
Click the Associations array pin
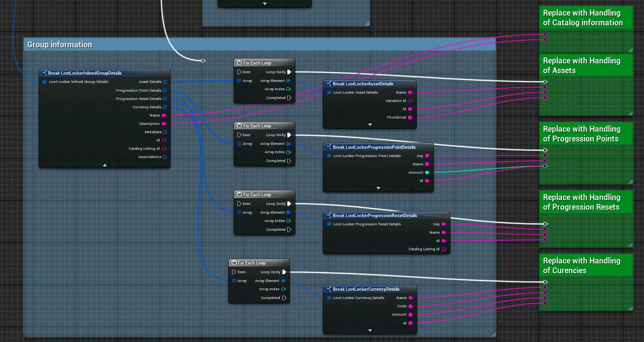(x=165, y=157)
